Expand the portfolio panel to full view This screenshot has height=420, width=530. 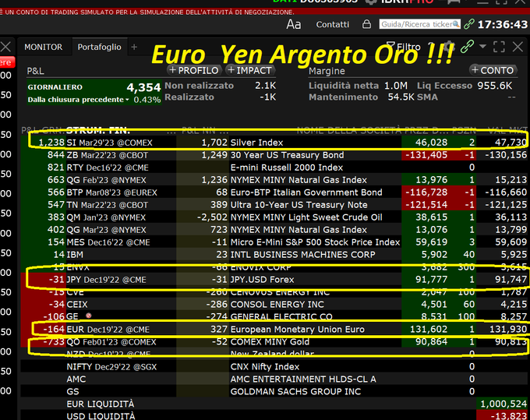coord(499,47)
